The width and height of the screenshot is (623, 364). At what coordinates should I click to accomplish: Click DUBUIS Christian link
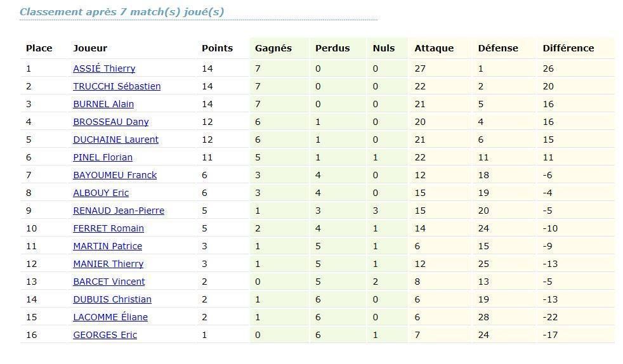coord(112,299)
